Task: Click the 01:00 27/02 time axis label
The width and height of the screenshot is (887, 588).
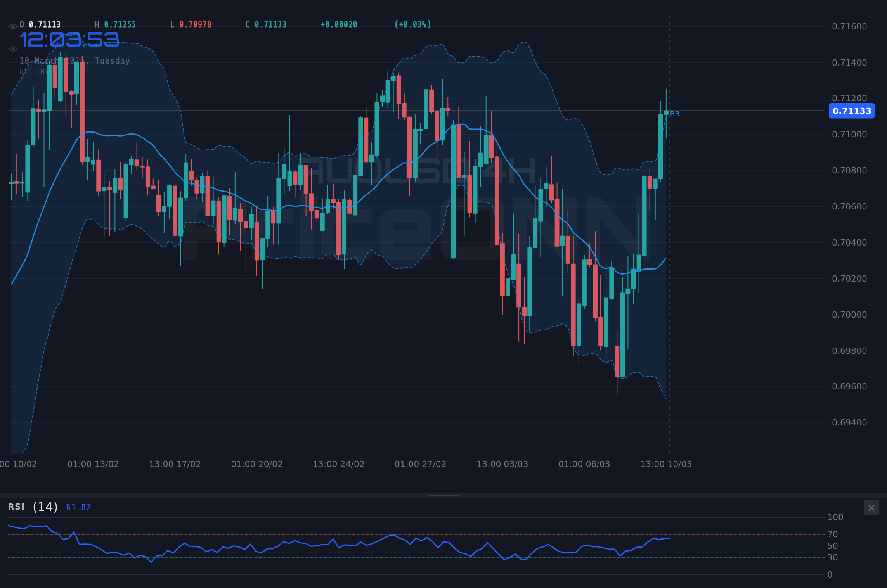Action: (x=421, y=464)
